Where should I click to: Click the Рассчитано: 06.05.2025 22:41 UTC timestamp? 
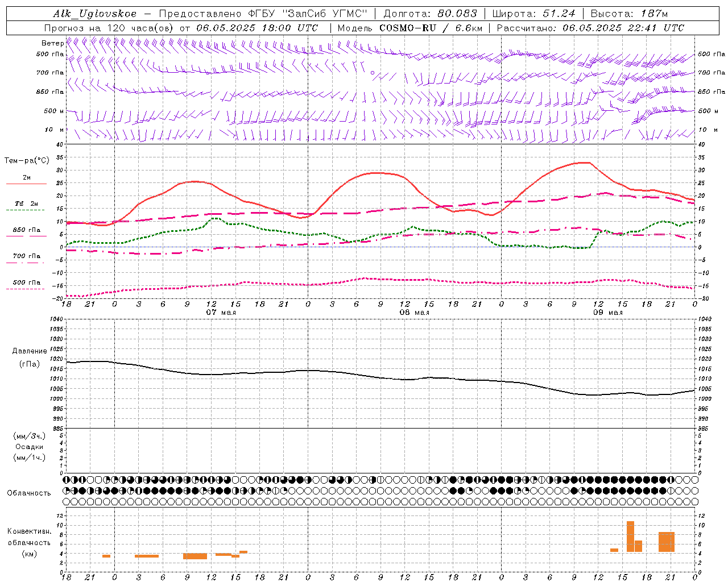click(x=590, y=28)
